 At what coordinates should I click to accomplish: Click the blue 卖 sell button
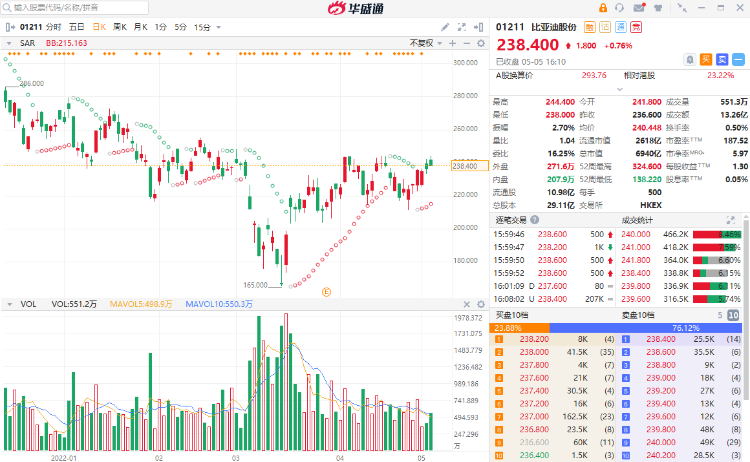(722, 59)
